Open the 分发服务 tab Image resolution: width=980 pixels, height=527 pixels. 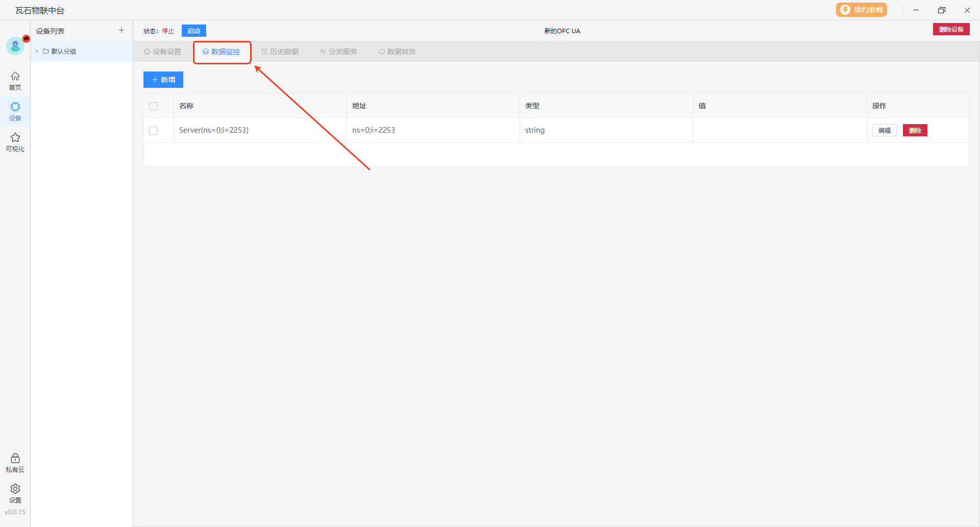pos(338,52)
